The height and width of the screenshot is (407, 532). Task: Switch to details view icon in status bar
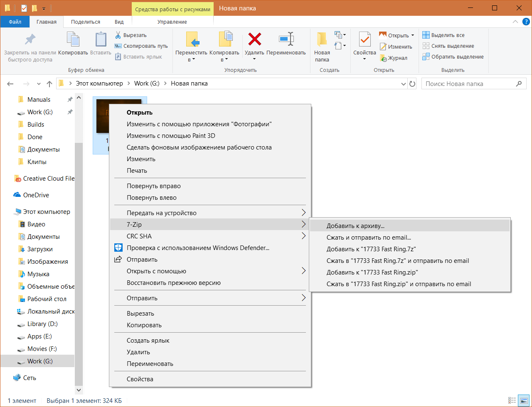point(513,401)
